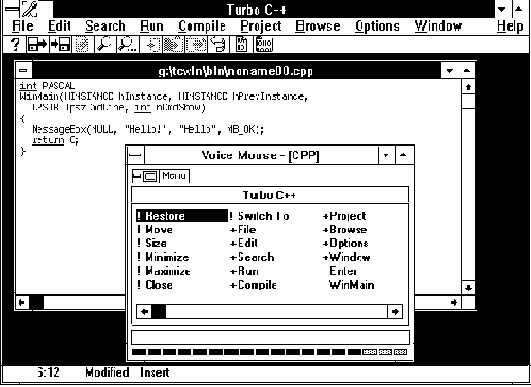This screenshot has height=387, width=531.
Task: Choose WinMain in the Voice Mouse list
Action: [352, 285]
